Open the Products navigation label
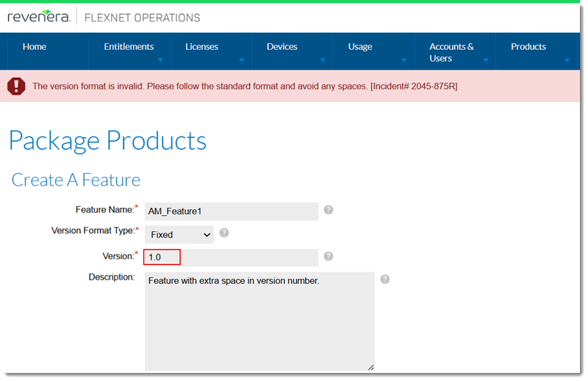The width and height of the screenshot is (588, 381). tap(528, 47)
